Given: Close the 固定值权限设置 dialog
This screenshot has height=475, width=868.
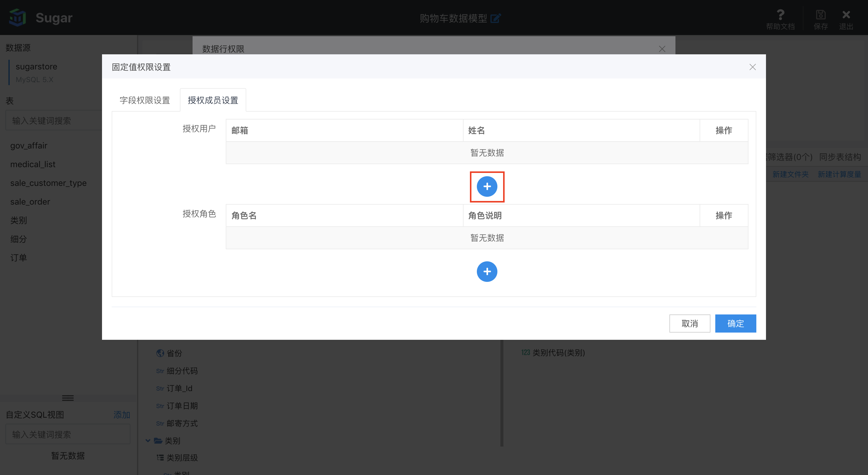Looking at the screenshot, I should (752, 67).
